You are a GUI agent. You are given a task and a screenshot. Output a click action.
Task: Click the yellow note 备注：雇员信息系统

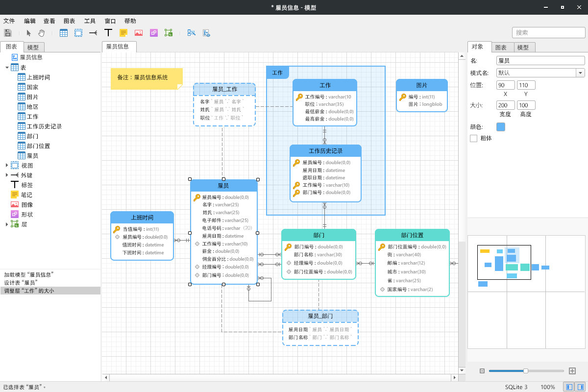[x=147, y=78]
